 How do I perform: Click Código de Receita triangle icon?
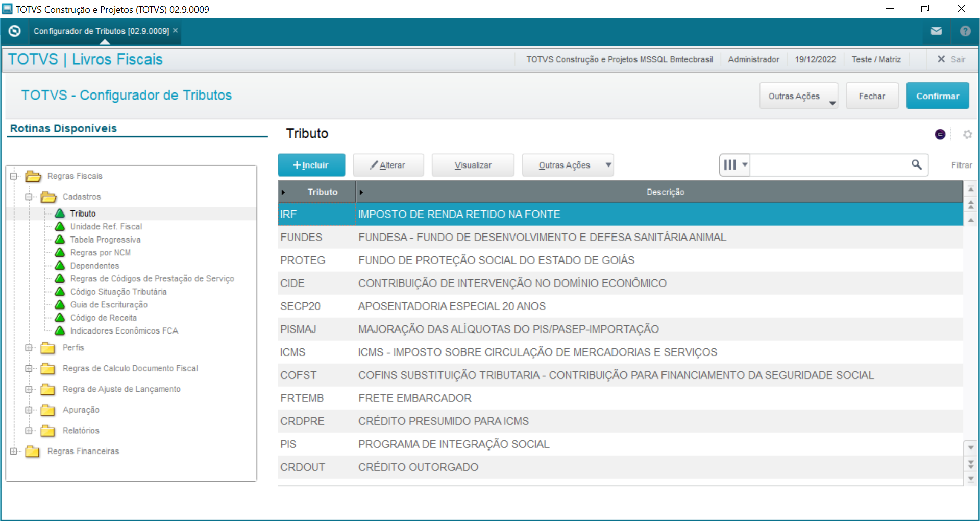(60, 317)
